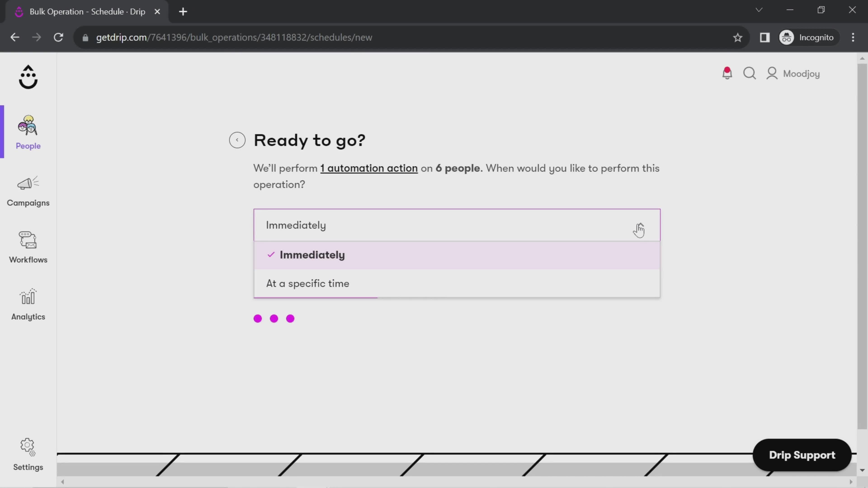Access Settings menu
This screenshot has height=488, width=868.
pyautogui.click(x=28, y=455)
